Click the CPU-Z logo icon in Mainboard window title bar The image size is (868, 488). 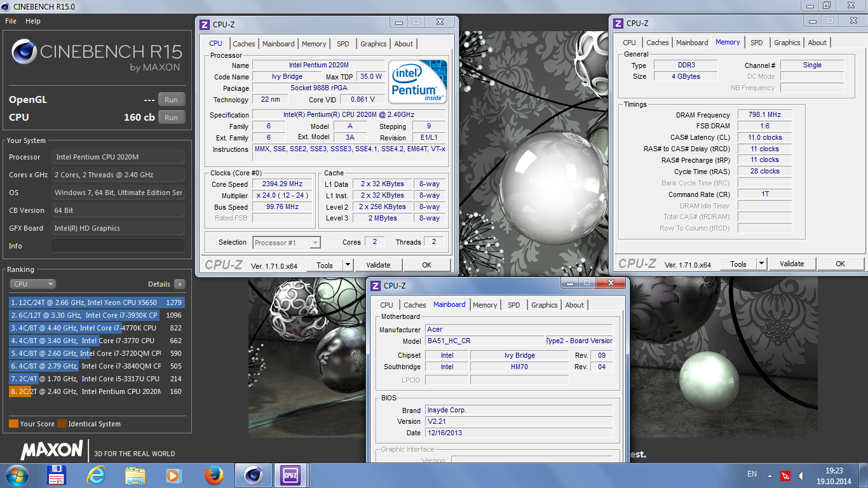[x=376, y=286]
